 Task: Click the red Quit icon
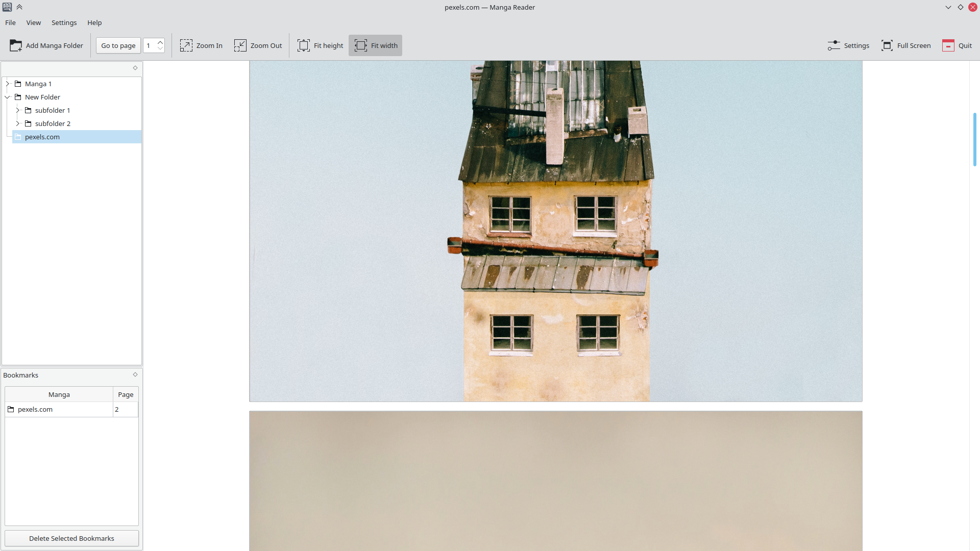click(x=948, y=45)
